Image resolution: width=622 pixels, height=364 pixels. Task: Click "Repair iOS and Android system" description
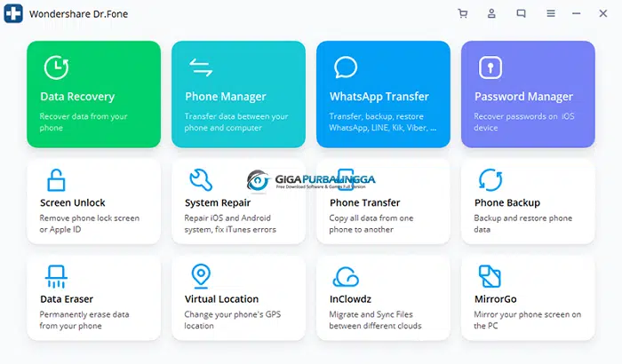230,224
